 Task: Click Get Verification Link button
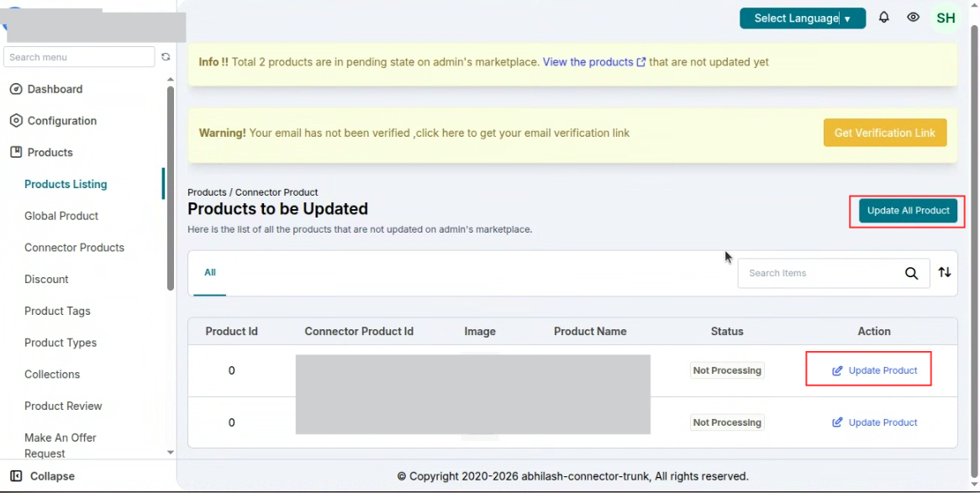coord(885,133)
